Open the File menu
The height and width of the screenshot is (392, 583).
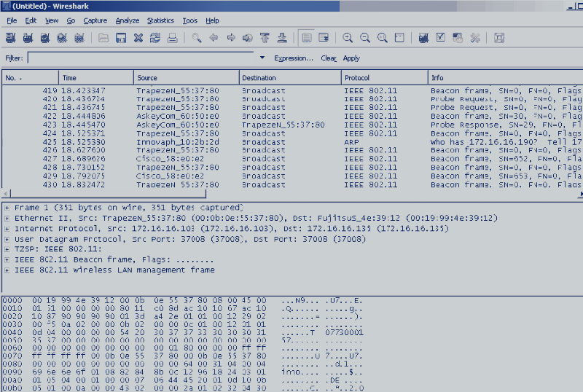12,20
